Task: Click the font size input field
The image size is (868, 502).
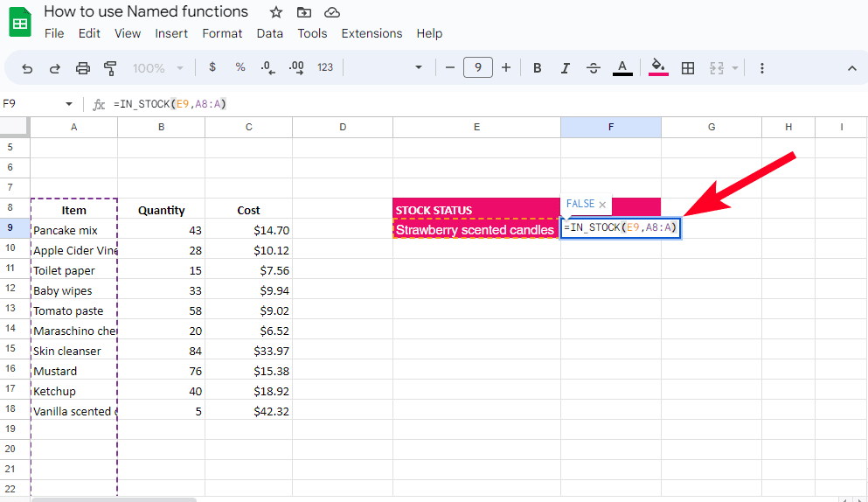Action: point(478,68)
